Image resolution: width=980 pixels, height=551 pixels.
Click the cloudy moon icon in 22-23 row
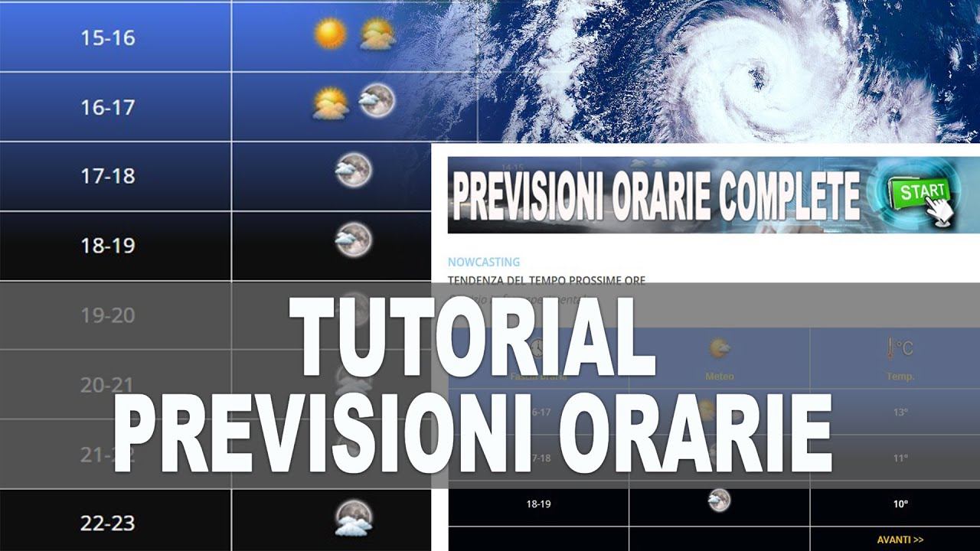[x=354, y=518]
